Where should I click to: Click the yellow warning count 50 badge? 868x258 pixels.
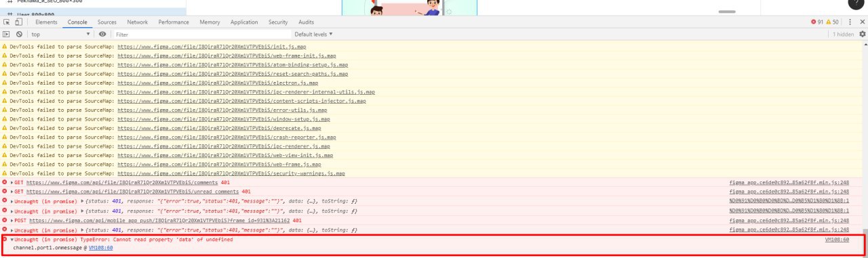point(832,22)
